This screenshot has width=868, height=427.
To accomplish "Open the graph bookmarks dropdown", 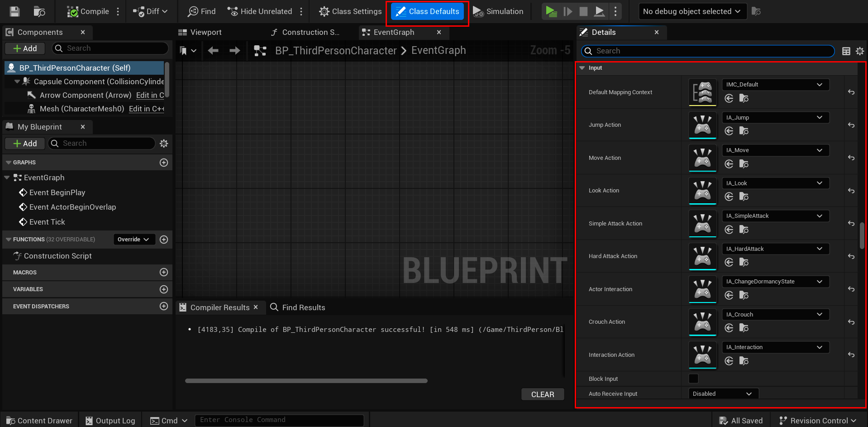I will tap(188, 51).
